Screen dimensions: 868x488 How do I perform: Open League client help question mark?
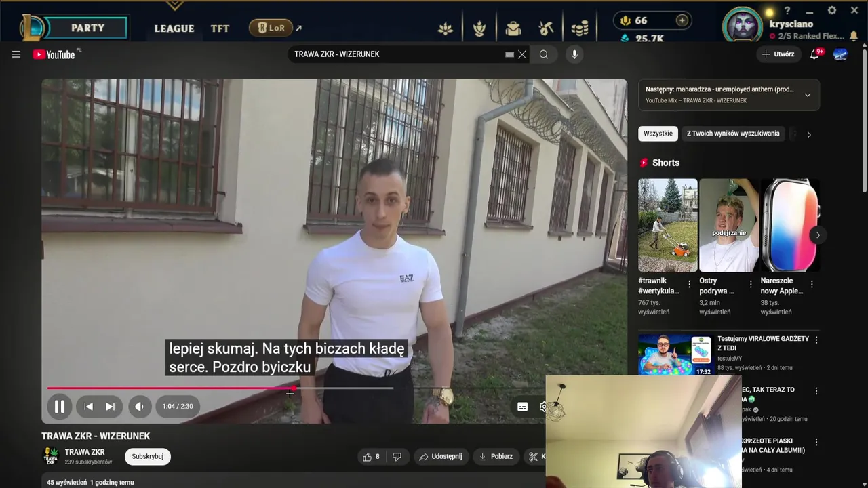787,11
